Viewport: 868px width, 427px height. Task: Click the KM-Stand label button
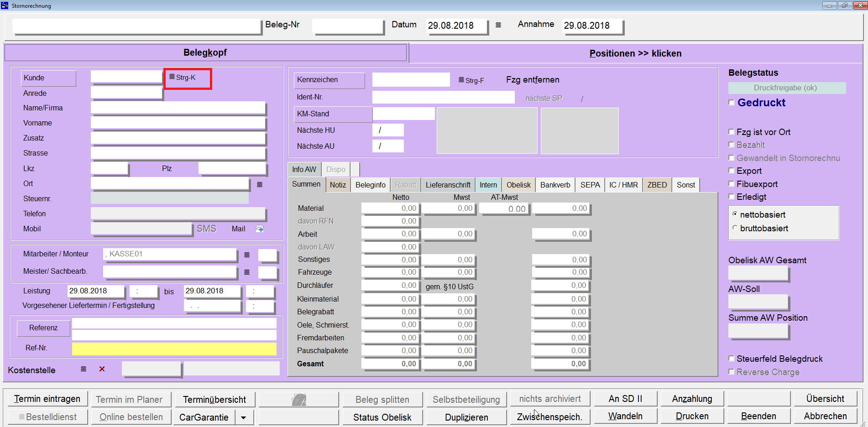coord(333,114)
